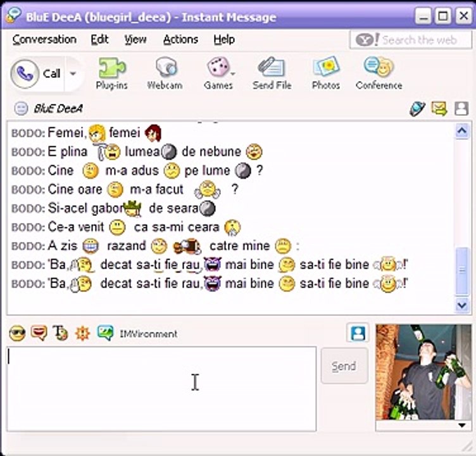Click the contact profile icon near the envelope
The height and width of the screenshot is (456, 476).
tap(461, 108)
